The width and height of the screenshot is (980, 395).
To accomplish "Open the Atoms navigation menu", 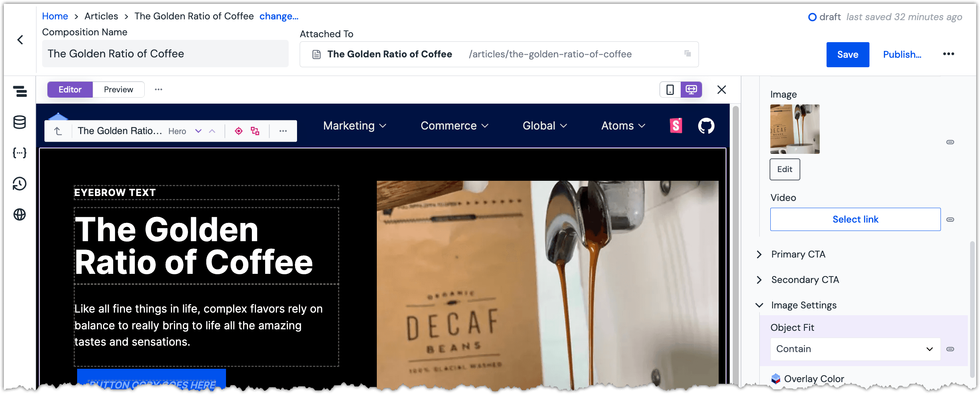I will coord(623,126).
